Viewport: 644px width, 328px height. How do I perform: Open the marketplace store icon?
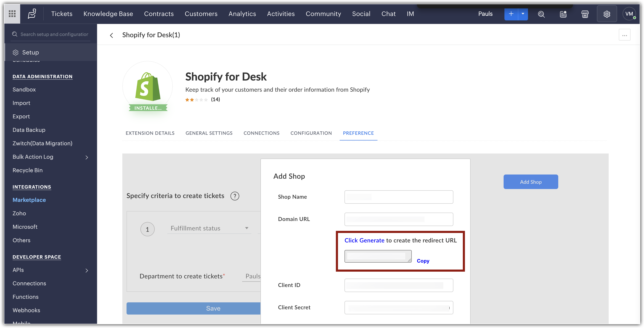pos(585,14)
